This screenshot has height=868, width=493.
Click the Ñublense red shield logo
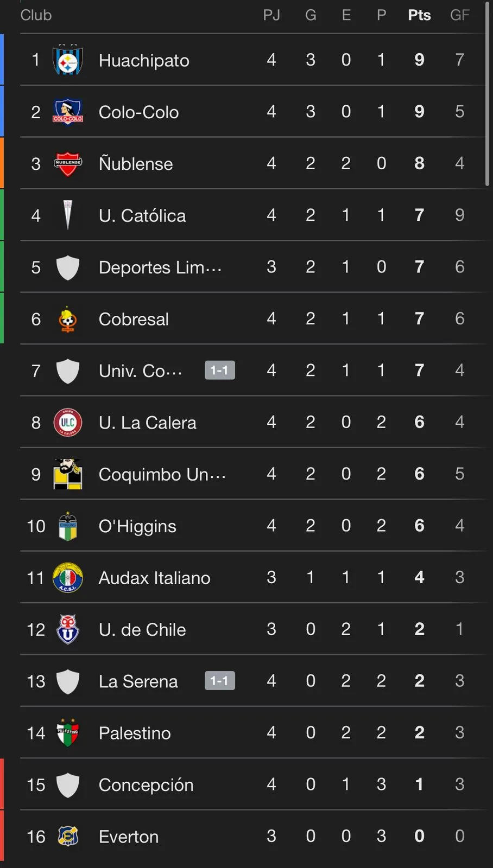click(68, 164)
